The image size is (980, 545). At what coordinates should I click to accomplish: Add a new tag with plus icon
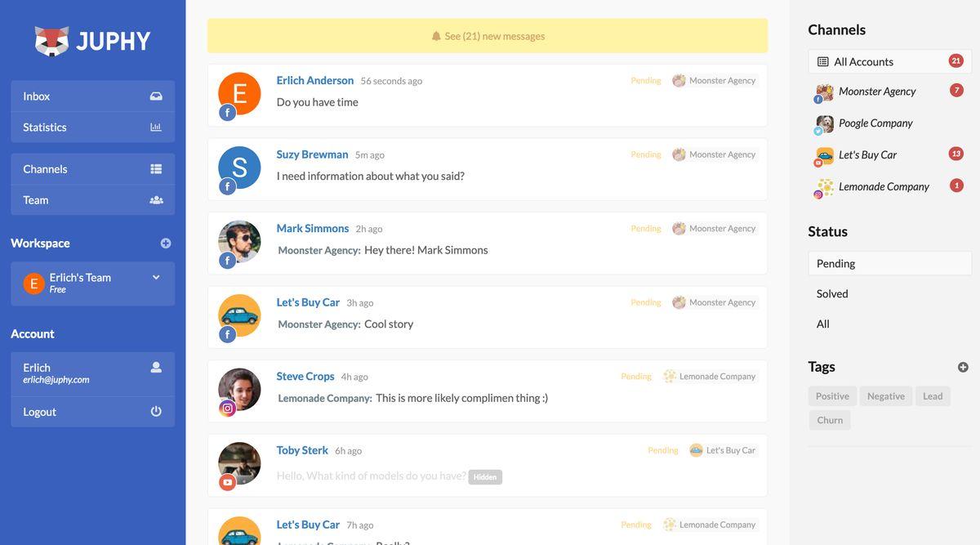pyautogui.click(x=963, y=368)
